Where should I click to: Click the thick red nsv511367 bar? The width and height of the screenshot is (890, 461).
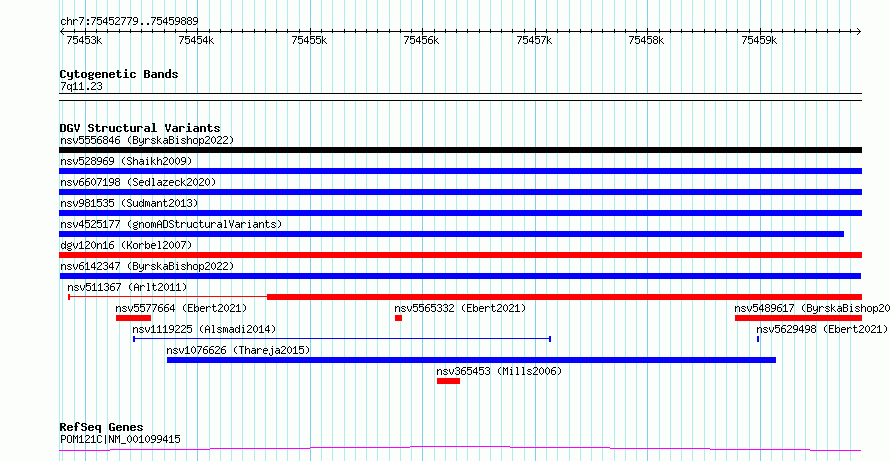pyautogui.click(x=564, y=297)
